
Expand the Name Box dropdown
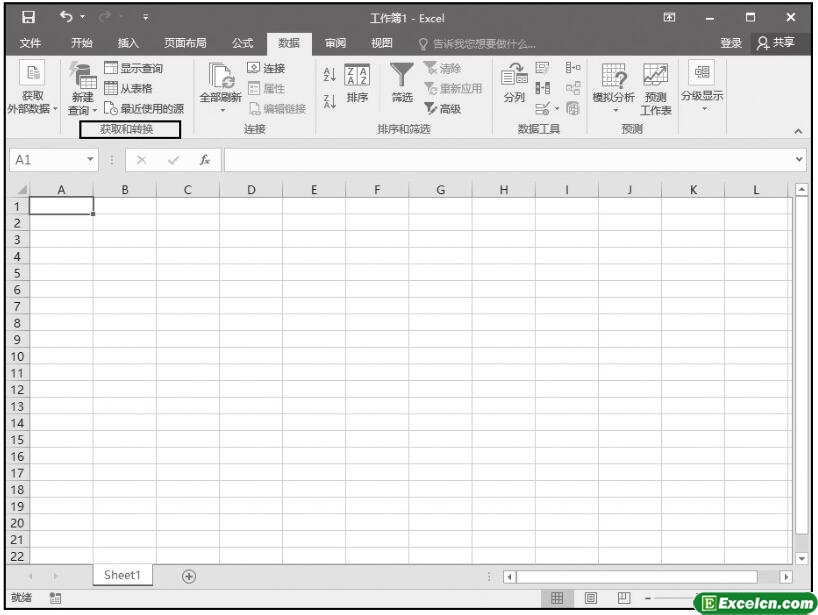[x=90, y=159]
